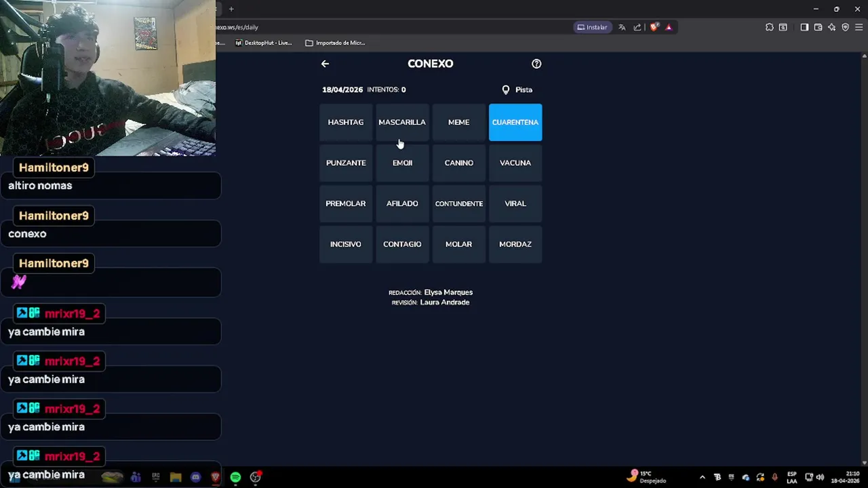Select the INCISIVO word tile

coord(346,244)
